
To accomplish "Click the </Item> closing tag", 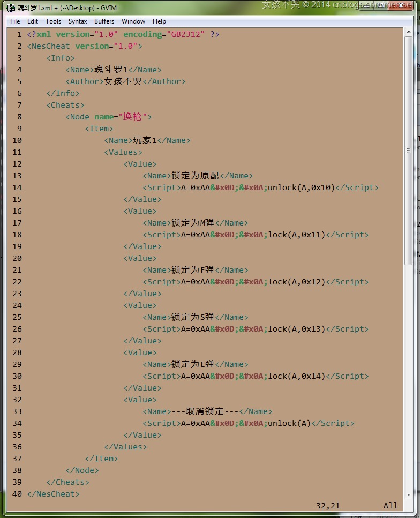I will pyautogui.click(x=101, y=459).
